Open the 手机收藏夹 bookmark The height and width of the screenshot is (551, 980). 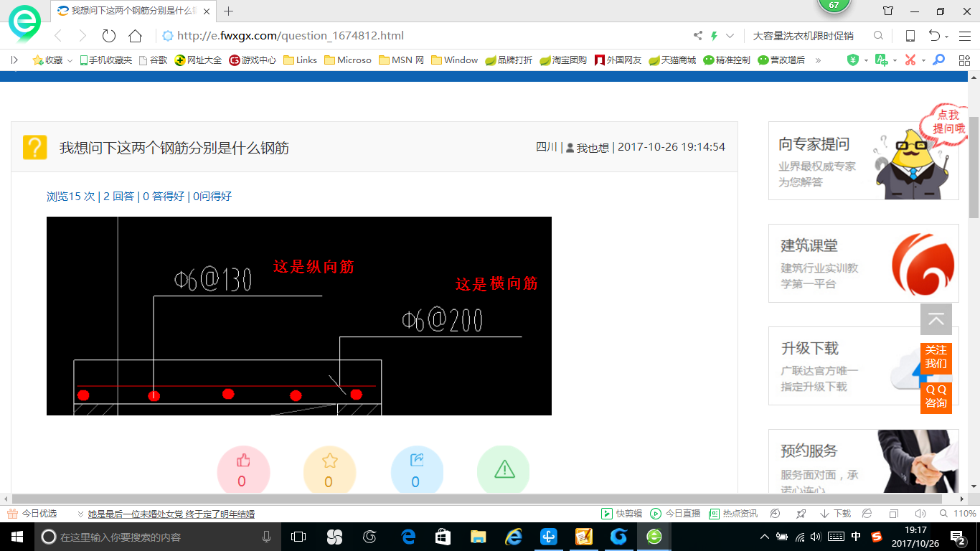tap(105, 60)
